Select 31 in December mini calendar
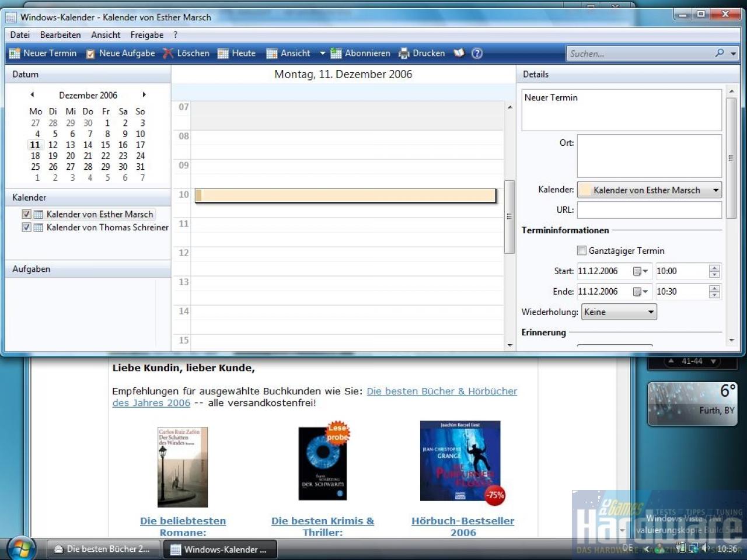Screen dimensions: 747x560 point(140,167)
